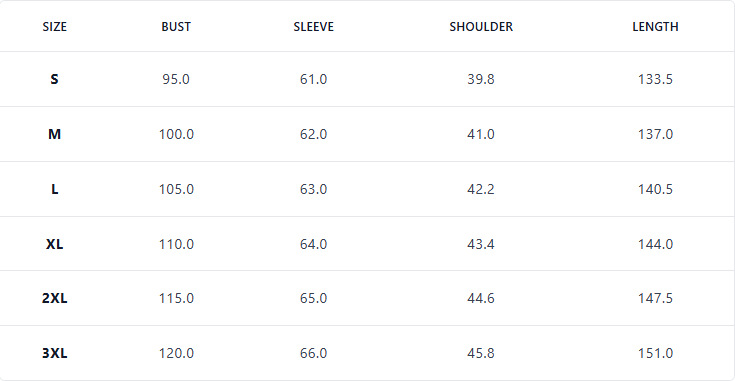This screenshot has height=381, width=735.
Task: Click length value 137.0
Action: pos(655,134)
